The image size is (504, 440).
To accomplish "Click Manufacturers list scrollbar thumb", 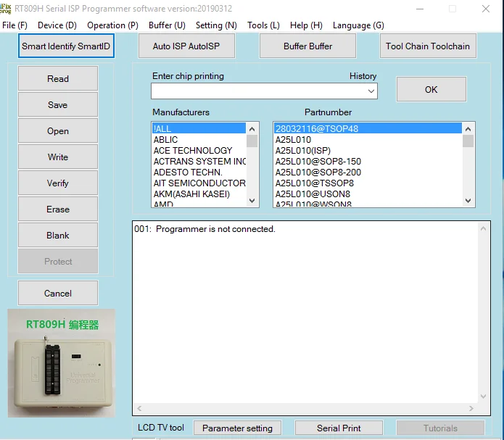I will click(x=252, y=141).
